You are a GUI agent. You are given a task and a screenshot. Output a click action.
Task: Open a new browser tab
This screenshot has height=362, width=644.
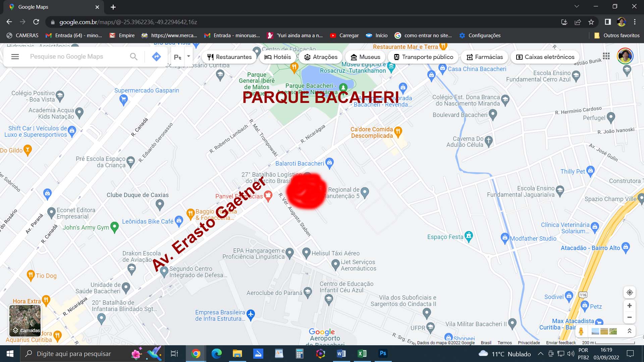113,7
